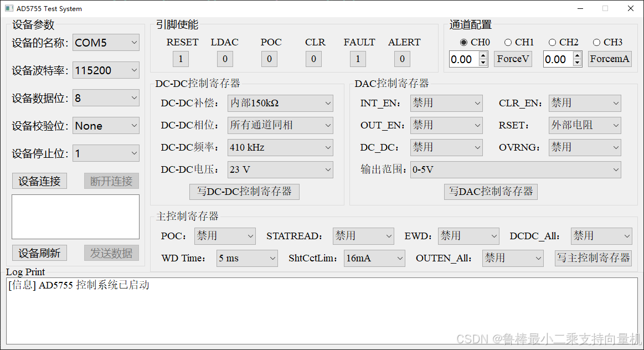Decrease the ForceV voltage spinner value
The width and height of the screenshot is (644, 350).
pos(483,63)
